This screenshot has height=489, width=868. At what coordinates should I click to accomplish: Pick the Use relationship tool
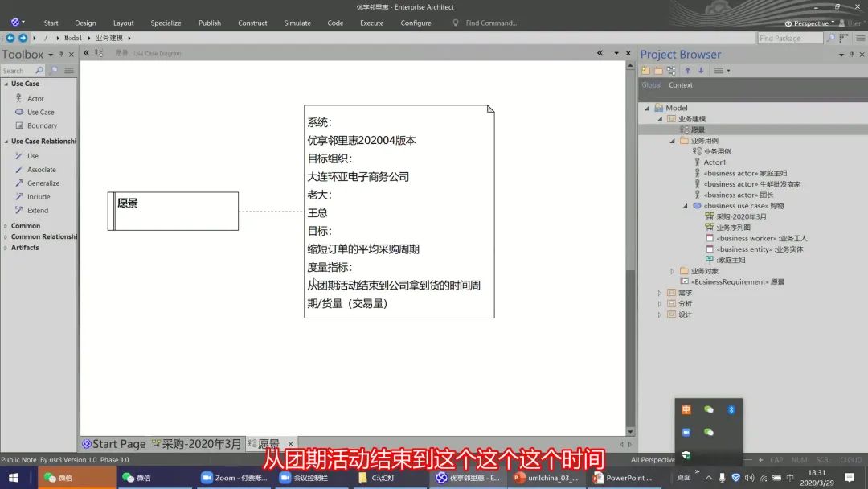pyautogui.click(x=32, y=156)
